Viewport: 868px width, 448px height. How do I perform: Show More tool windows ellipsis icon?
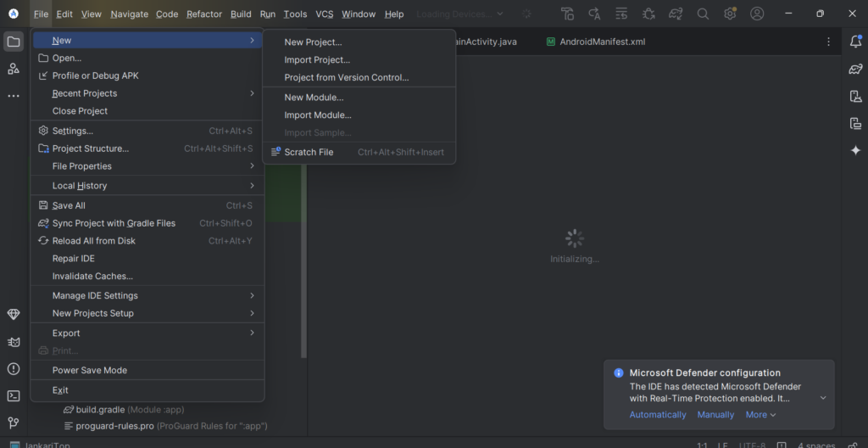(x=14, y=96)
